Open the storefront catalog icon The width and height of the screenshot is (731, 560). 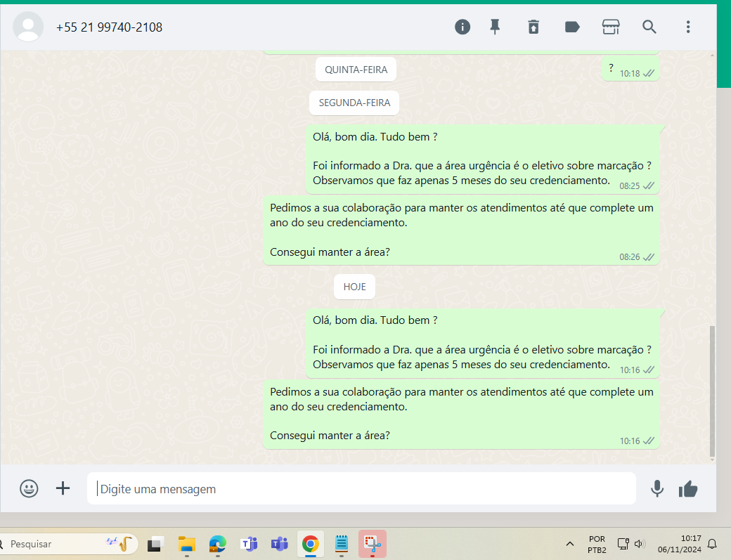pyautogui.click(x=611, y=27)
